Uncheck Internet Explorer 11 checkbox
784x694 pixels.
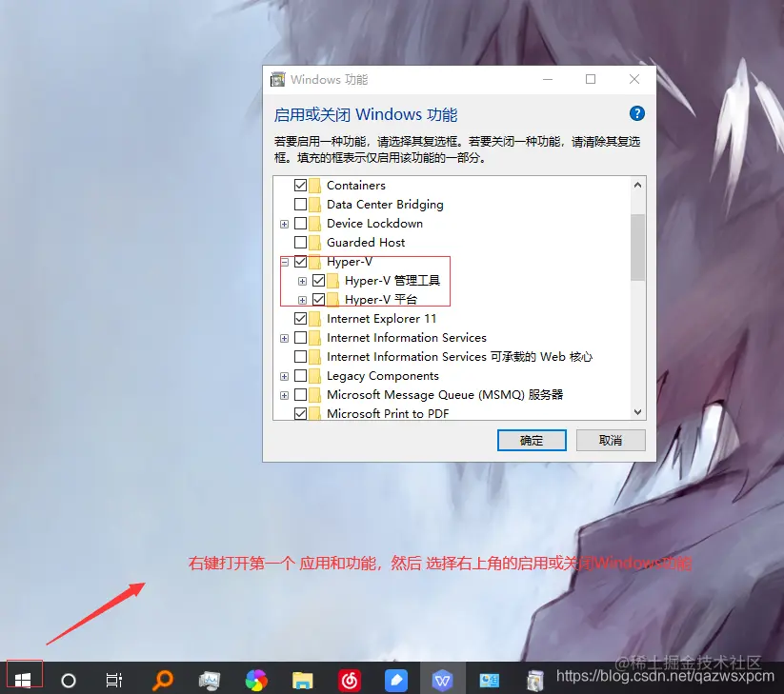point(300,318)
